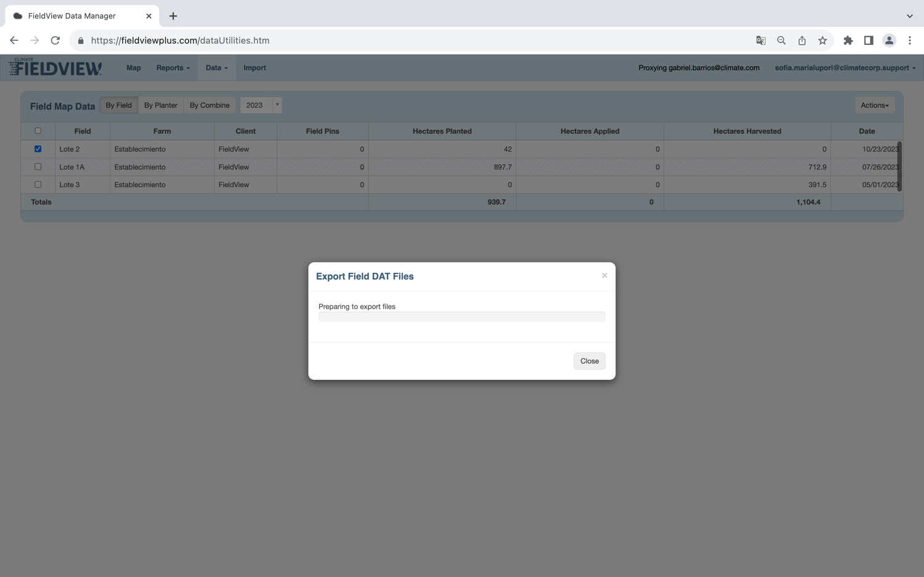Switch to the By Planter view
The height and width of the screenshot is (577, 924).
160,105
